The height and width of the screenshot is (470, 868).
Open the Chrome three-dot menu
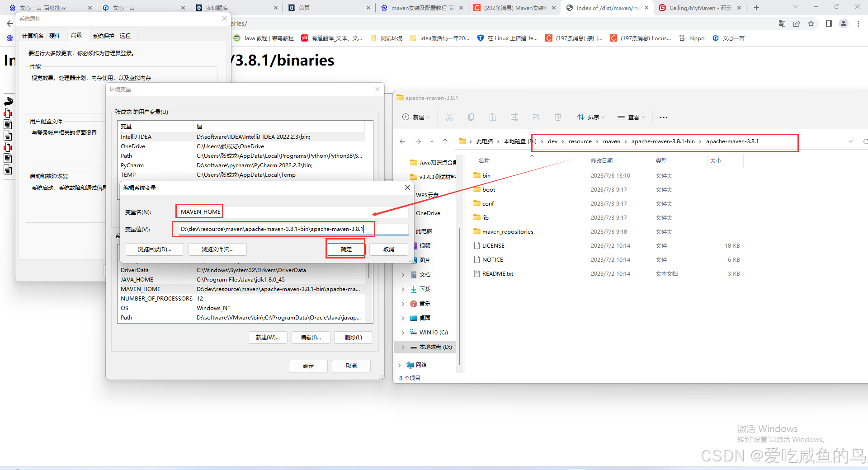858,23
